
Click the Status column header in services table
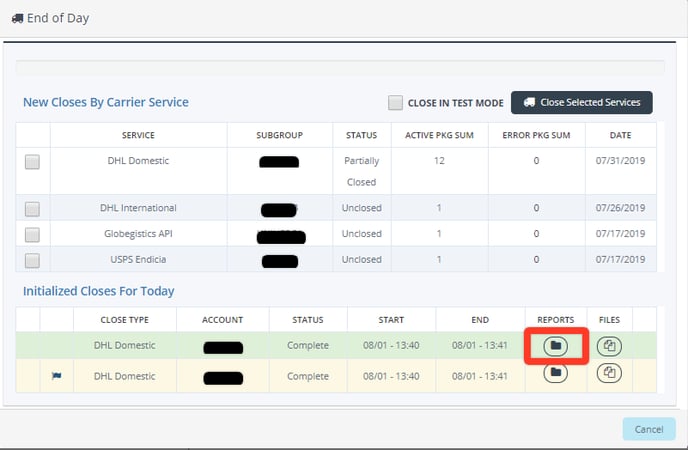pos(360,135)
